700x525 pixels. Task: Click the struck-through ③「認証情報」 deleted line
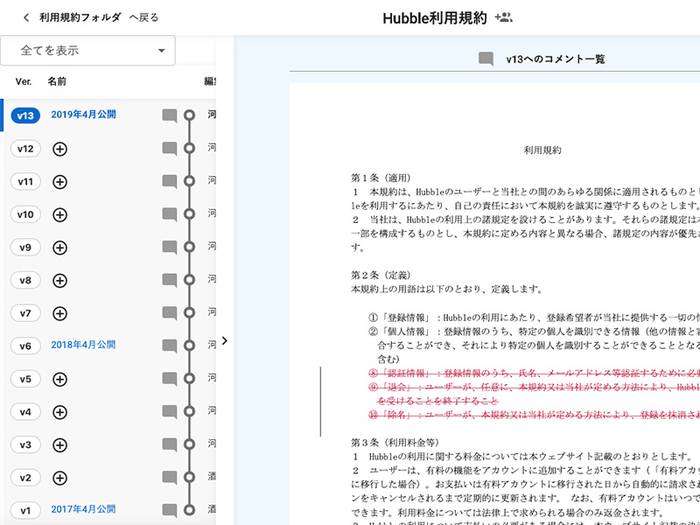[x=534, y=373]
